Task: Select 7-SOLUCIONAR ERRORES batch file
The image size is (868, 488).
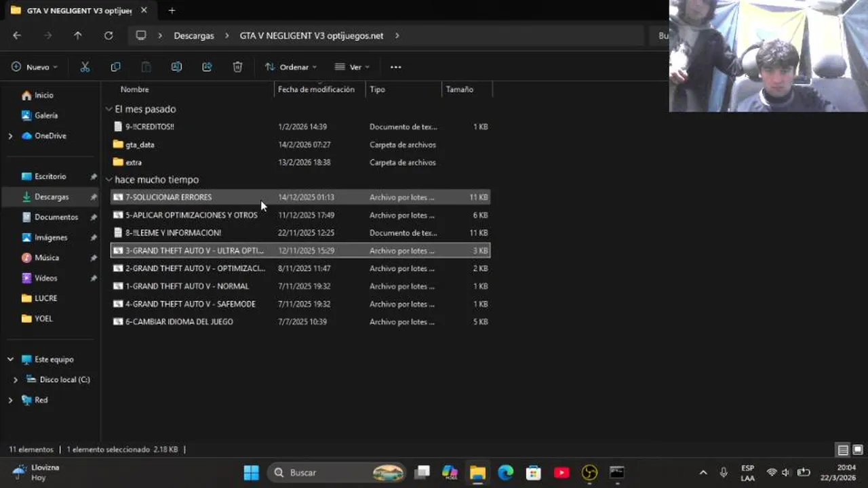Action: (300, 197)
